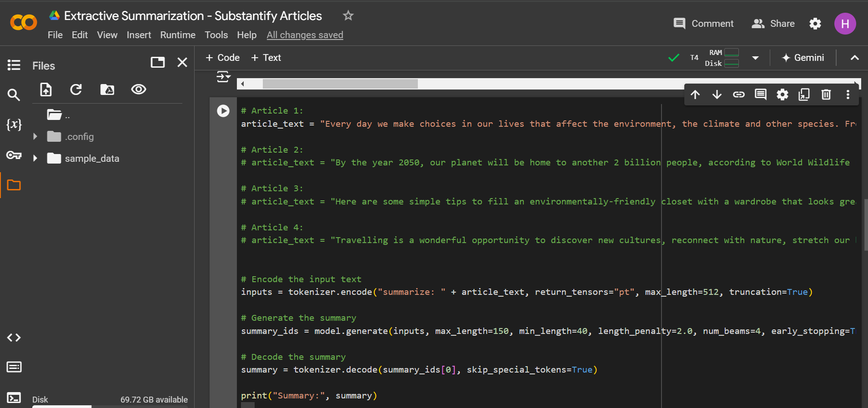
Task: Open Files pane in new tab
Action: coord(158,62)
